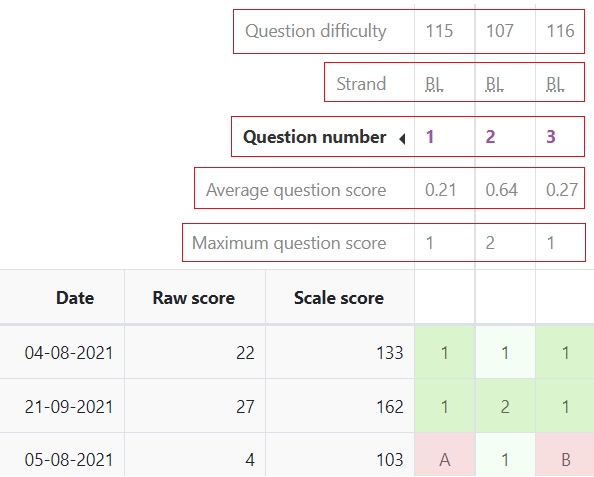The image size is (594, 477).
Task: Click average question score 0.64
Action: [501, 189]
